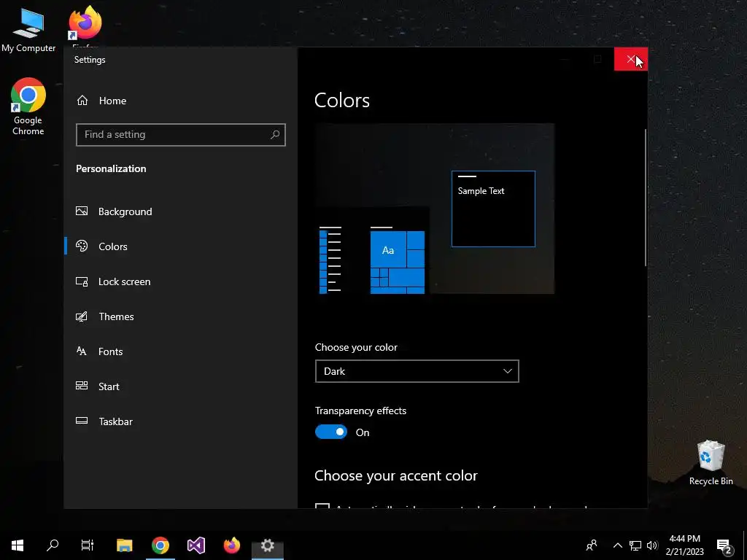This screenshot has width=747, height=560.
Task: Click the Fonts AA icon
Action: pos(82,351)
